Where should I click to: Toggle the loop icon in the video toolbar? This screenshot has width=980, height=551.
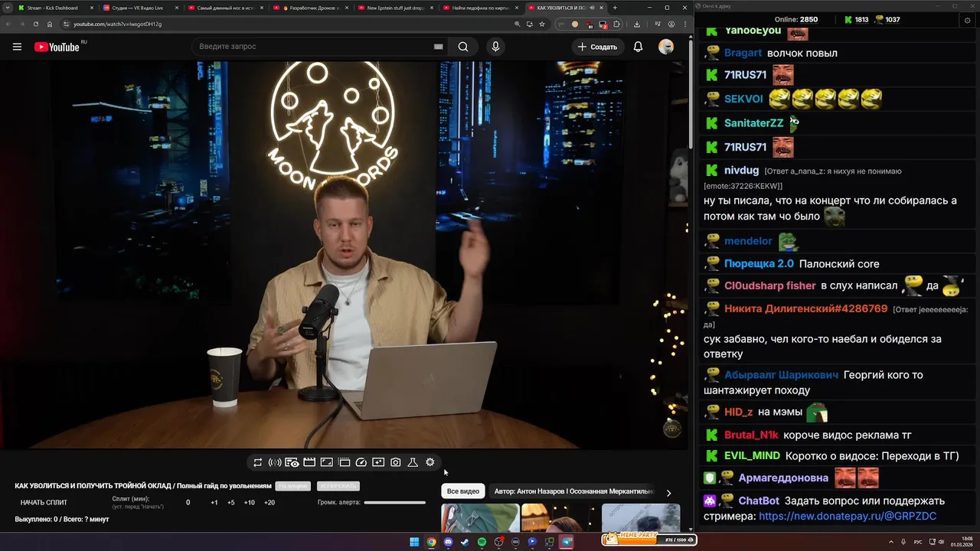click(x=257, y=462)
